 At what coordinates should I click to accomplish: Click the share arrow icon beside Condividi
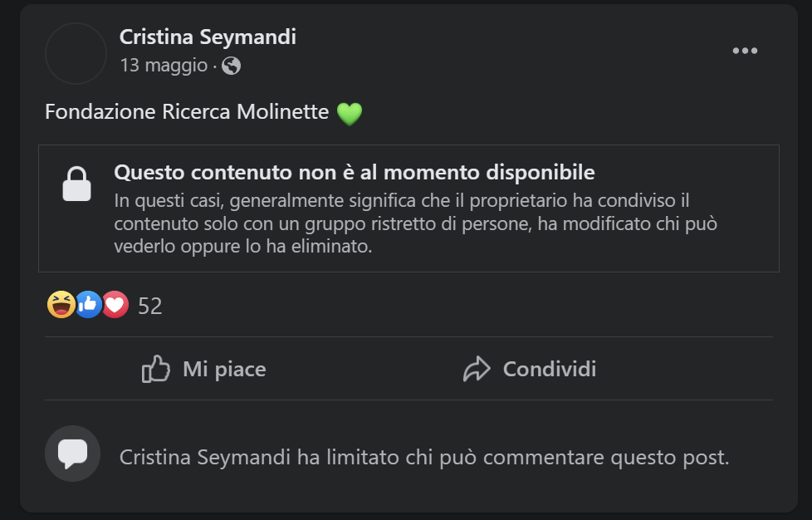click(x=477, y=369)
